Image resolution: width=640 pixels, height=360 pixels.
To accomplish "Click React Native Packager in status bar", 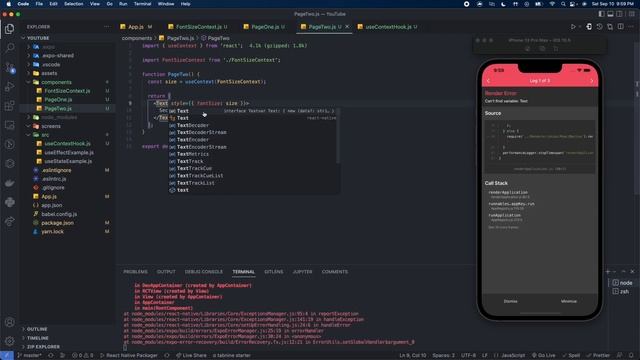I will (x=129, y=356).
